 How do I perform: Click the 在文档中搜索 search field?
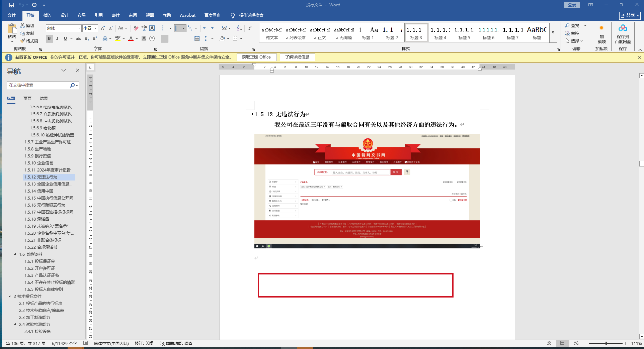pyautogui.click(x=38, y=85)
